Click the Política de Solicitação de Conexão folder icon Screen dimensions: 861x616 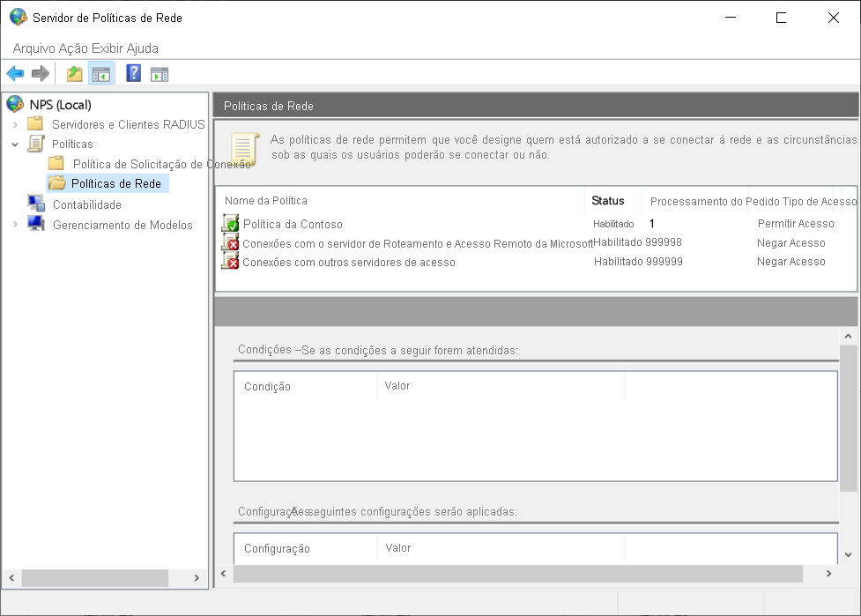[x=56, y=163]
